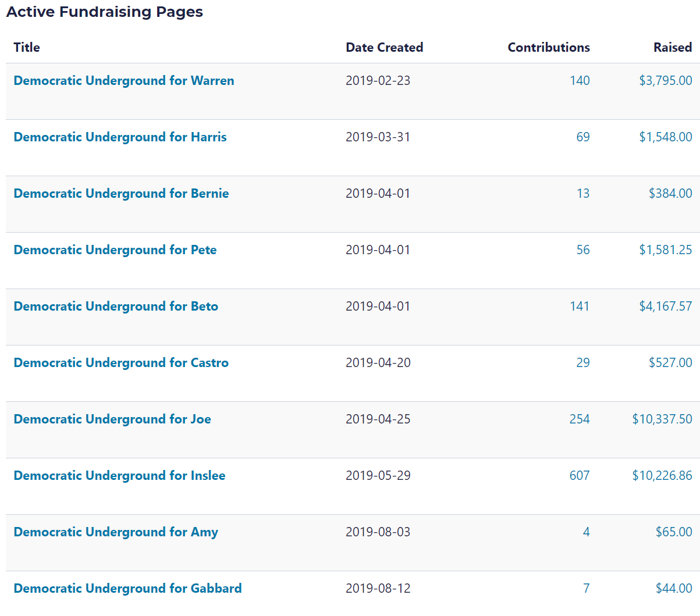The width and height of the screenshot is (700, 616).
Task: Click the Title column header
Action: 27,48
